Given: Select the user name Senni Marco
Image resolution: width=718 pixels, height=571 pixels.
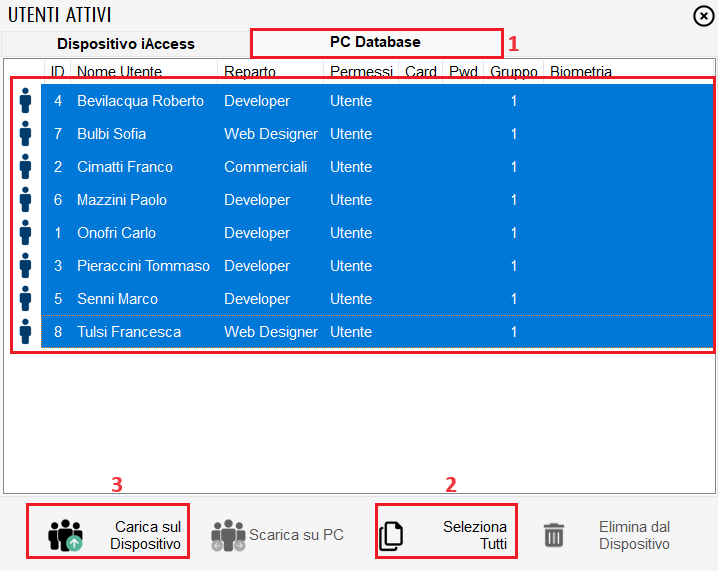Looking at the screenshot, I should click(117, 299).
